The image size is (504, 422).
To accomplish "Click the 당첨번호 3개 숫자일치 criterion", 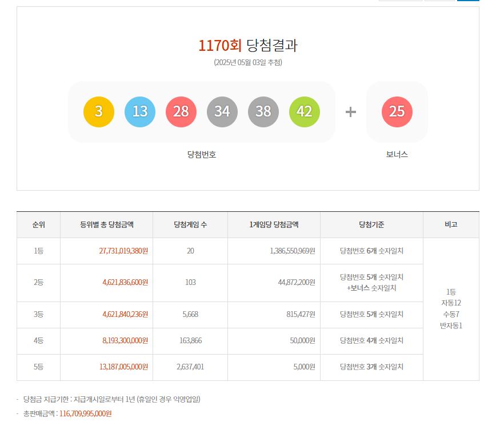I will click(x=371, y=367).
